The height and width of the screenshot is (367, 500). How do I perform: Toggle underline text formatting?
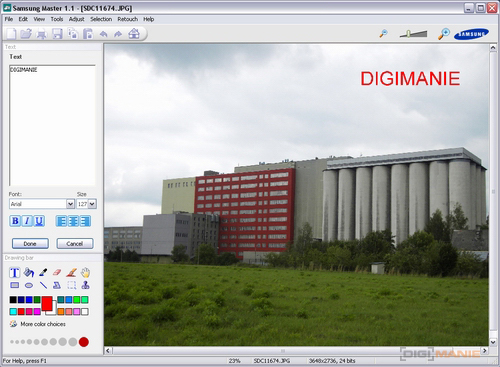pos(39,221)
